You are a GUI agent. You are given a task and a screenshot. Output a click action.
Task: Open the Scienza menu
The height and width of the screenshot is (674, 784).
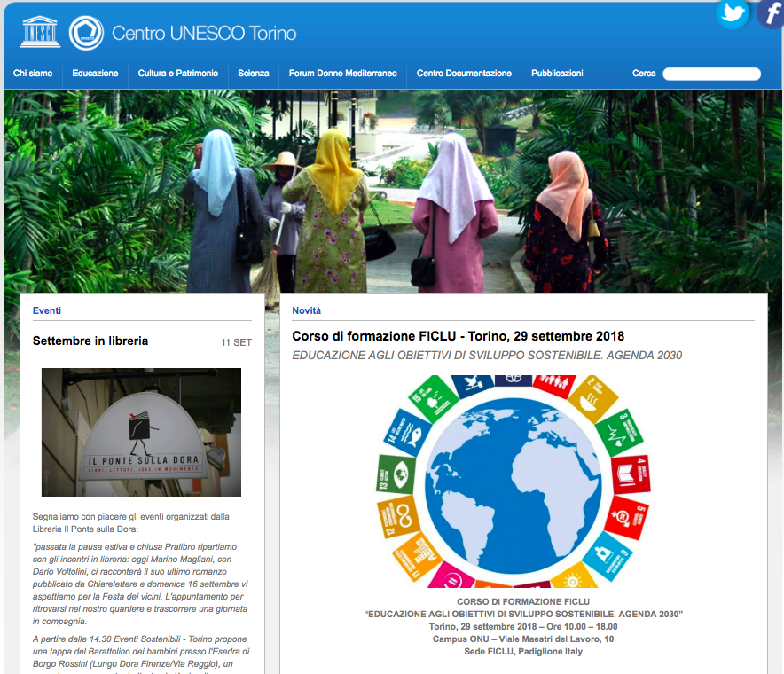click(254, 74)
